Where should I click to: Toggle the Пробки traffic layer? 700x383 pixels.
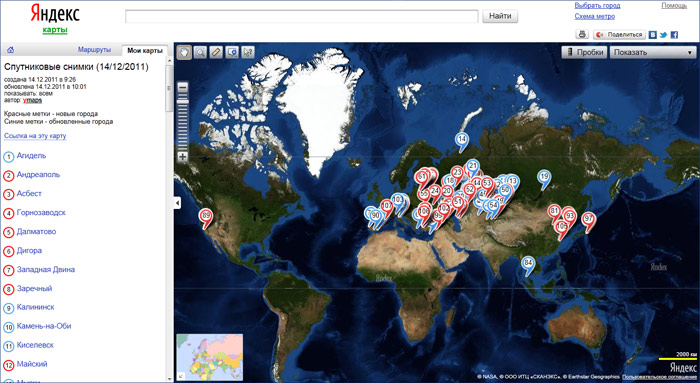[x=584, y=52]
